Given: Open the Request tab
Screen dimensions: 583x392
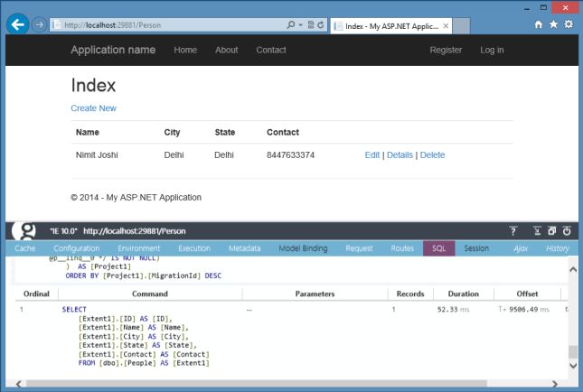Looking at the screenshot, I should (359, 248).
